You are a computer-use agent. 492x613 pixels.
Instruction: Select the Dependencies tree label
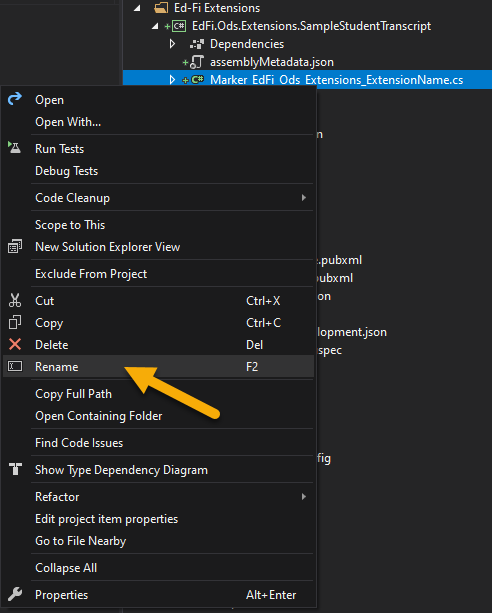click(247, 44)
